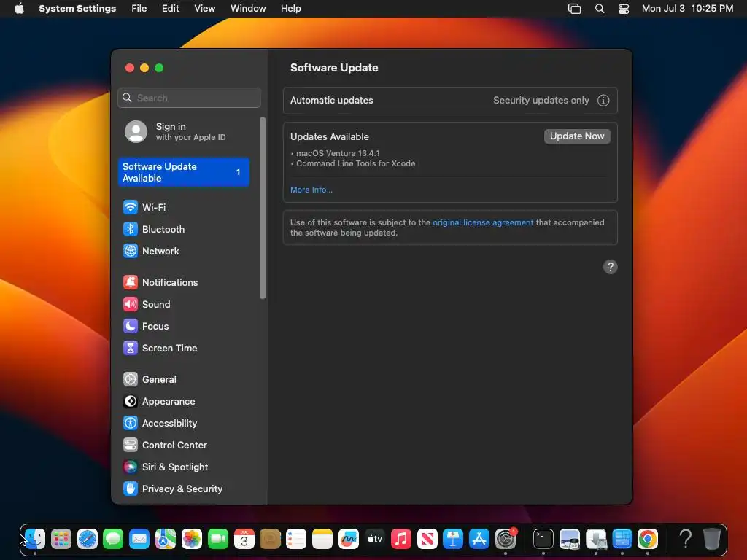Open Calendar in the Dock
Viewport: 747px width, 560px height.
(244, 539)
